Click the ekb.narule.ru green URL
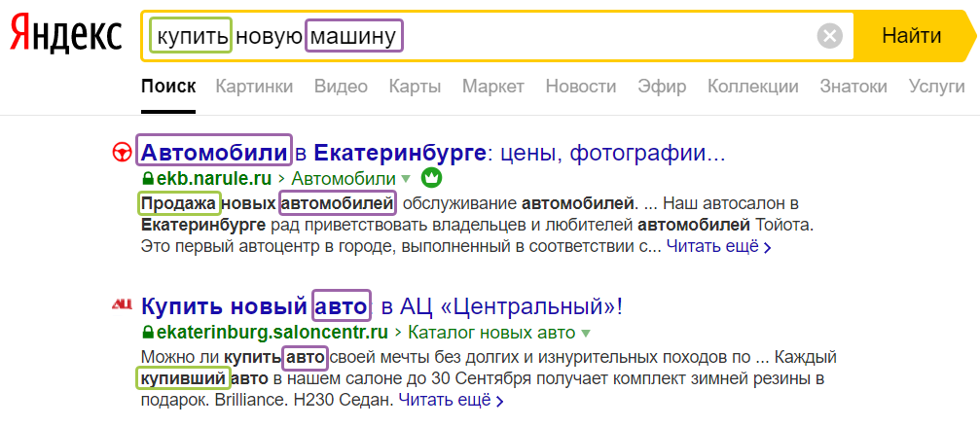This screenshot has width=980, height=427. pyautogui.click(x=206, y=179)
